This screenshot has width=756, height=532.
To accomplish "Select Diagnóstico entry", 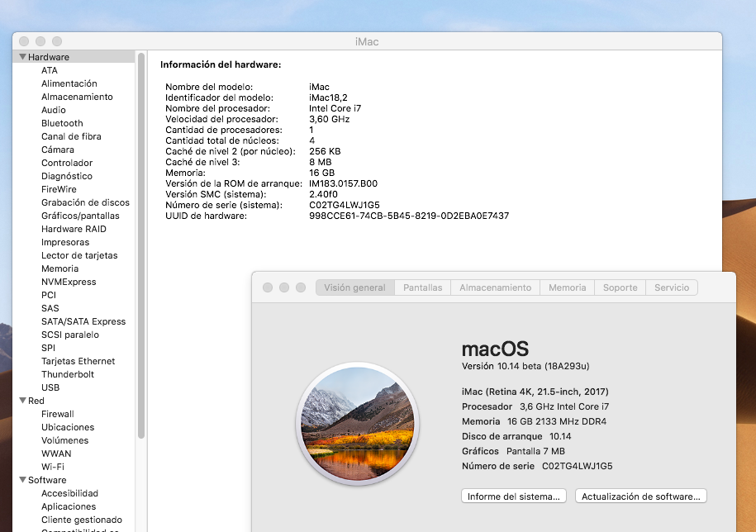I will point(67,176).
